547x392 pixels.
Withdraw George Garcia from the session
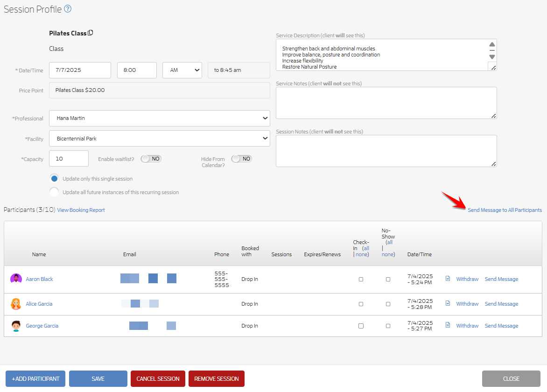tap(468, 326)
